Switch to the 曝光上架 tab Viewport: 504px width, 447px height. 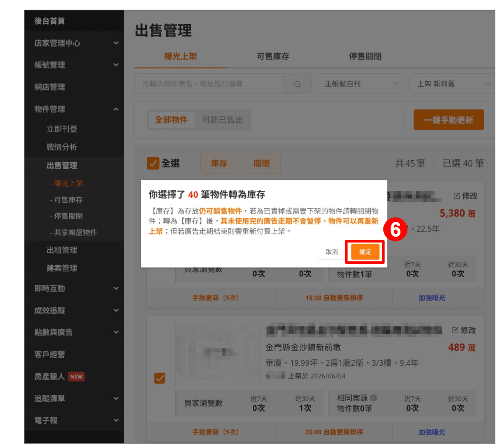[181, 57]
